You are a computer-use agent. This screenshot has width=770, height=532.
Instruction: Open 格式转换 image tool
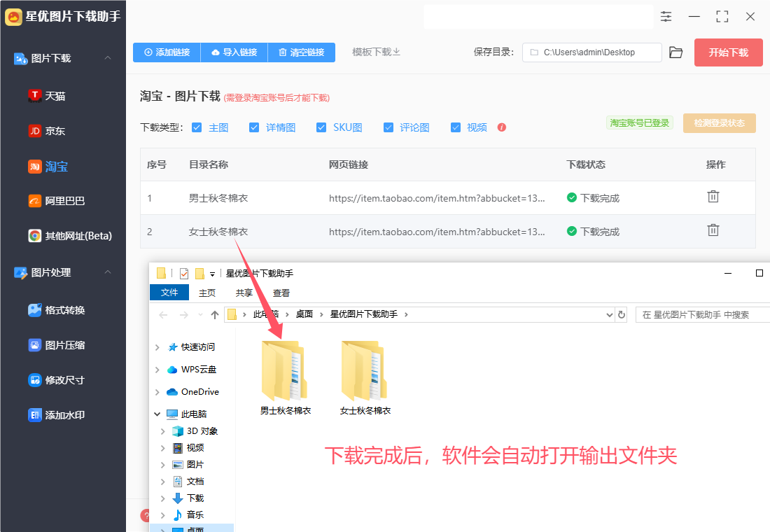click(x=57, y=310)
